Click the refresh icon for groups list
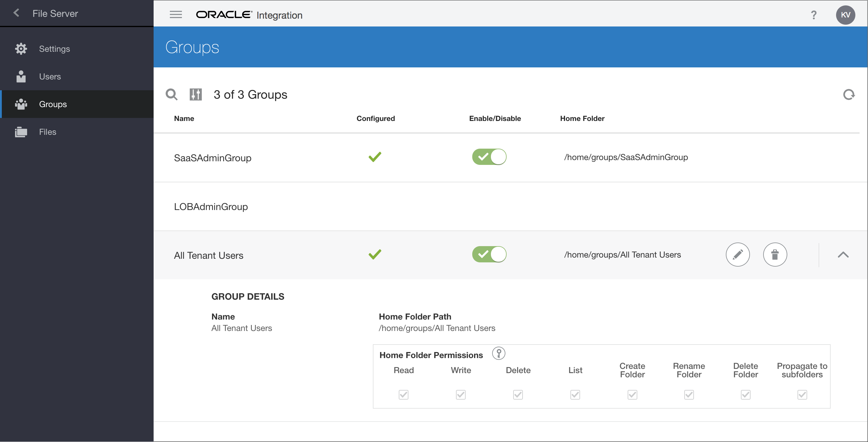The height and width of the screenshot is (442, 868). tap(848, 94)
